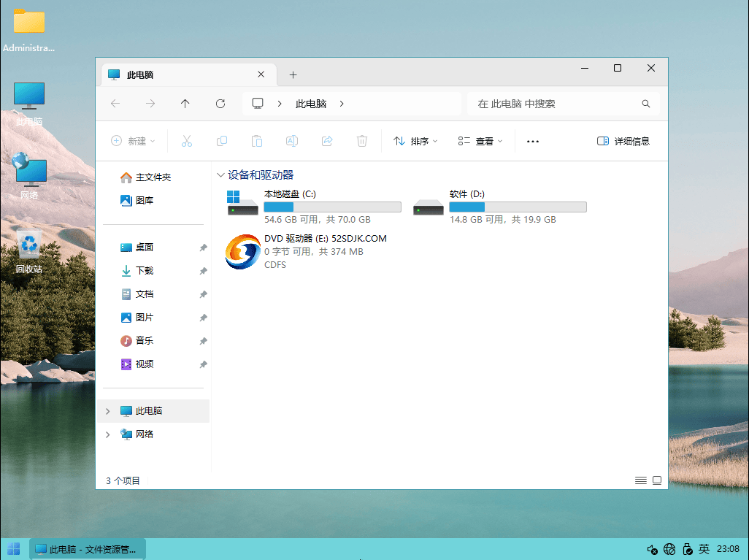Unpin 视频 using its pin icon
The image size is (749, 560).
coord(203,364)
